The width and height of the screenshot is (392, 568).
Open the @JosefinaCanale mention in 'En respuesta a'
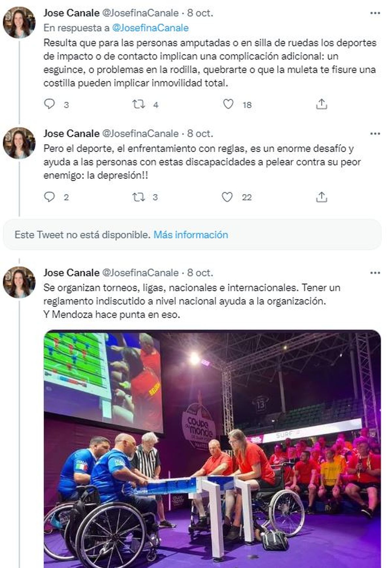(x=150, y=28)
